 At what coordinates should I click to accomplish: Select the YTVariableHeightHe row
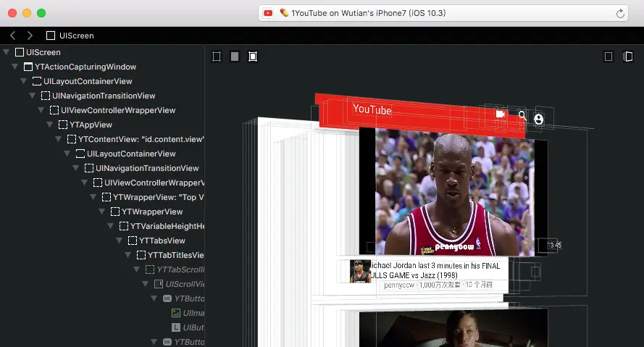102,226
